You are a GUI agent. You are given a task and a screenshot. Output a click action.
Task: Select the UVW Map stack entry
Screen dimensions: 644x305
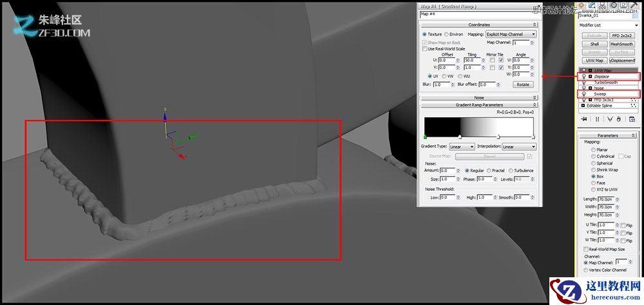pos(603,70)
